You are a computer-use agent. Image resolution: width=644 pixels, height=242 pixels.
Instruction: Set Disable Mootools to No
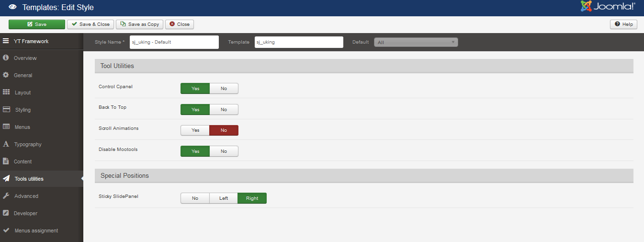click(x=224, y=151)
